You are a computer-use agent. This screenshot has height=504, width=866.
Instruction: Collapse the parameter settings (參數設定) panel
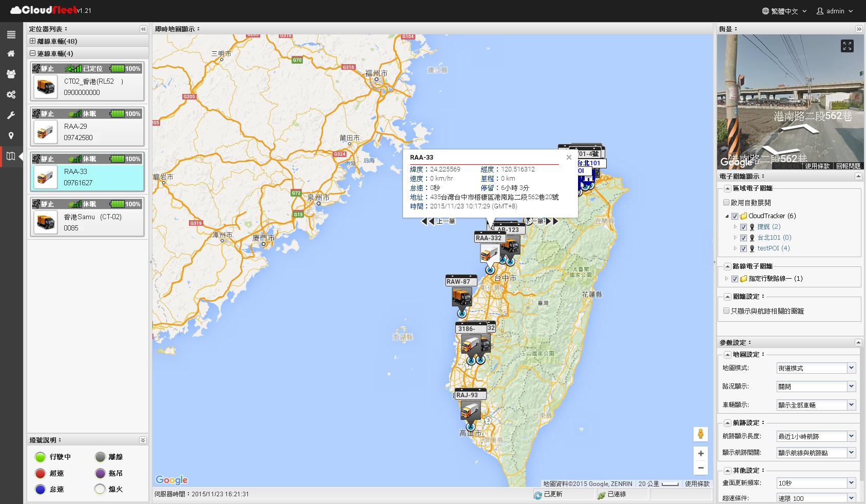[858, 342]
